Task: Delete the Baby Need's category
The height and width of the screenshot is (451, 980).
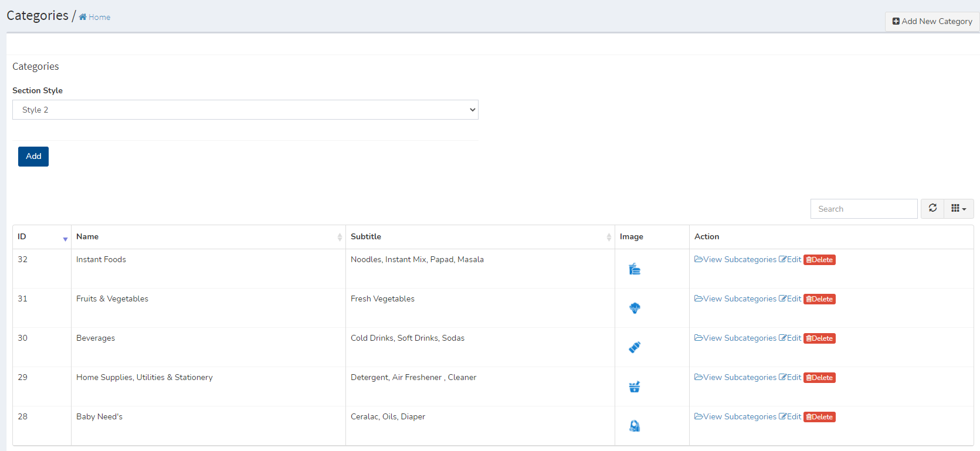Action: coord(819,417)
